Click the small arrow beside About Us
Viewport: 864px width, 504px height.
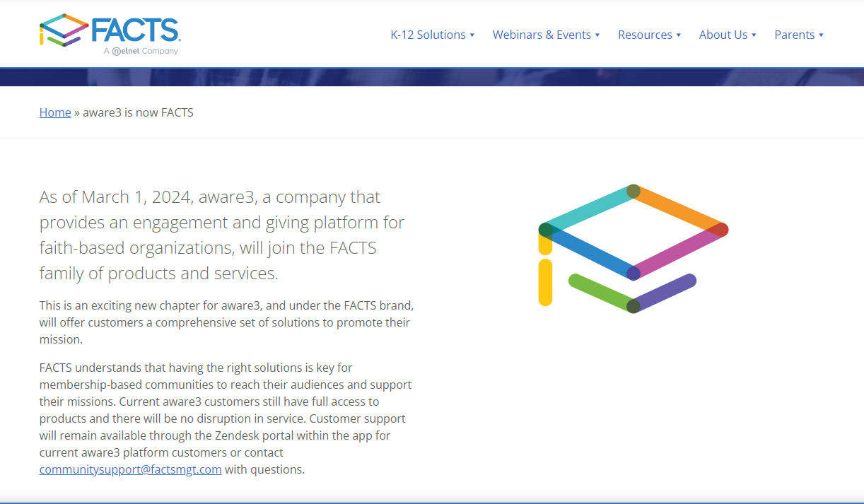(754, 35)
